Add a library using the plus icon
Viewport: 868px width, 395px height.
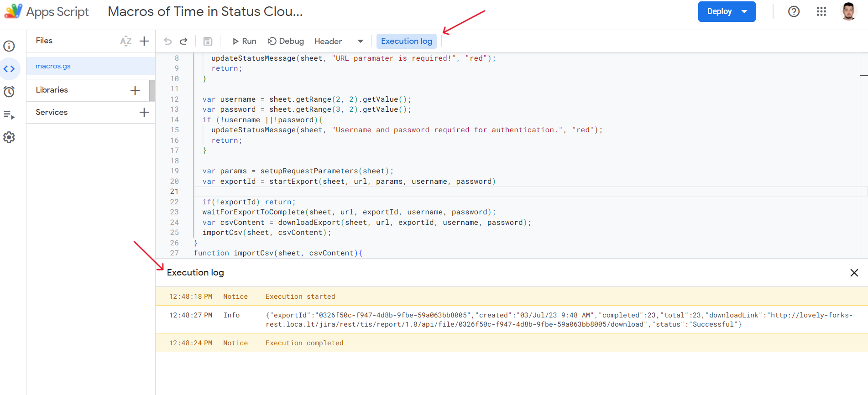(x=135, y=90)
